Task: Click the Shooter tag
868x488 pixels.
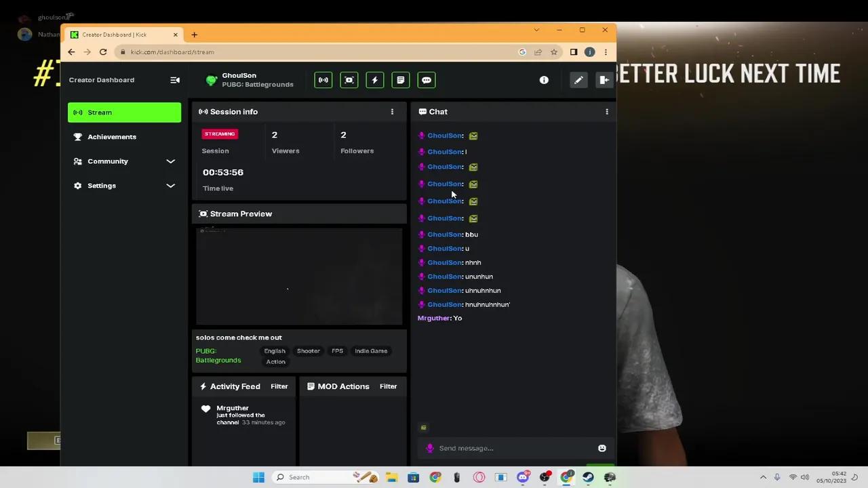Action: pos(308,351)
